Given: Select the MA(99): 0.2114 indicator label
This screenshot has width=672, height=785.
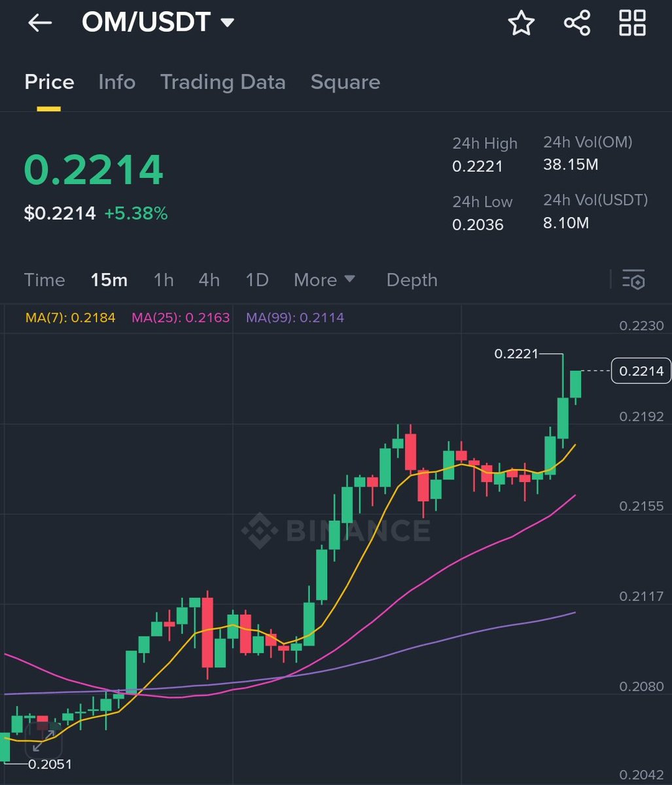Looking at the screenshot, I should click(x=295, y=318).
